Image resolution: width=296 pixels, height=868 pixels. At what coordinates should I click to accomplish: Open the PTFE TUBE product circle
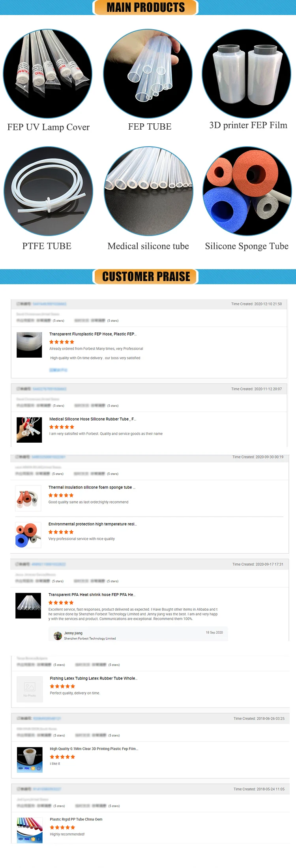coord(48,191)
